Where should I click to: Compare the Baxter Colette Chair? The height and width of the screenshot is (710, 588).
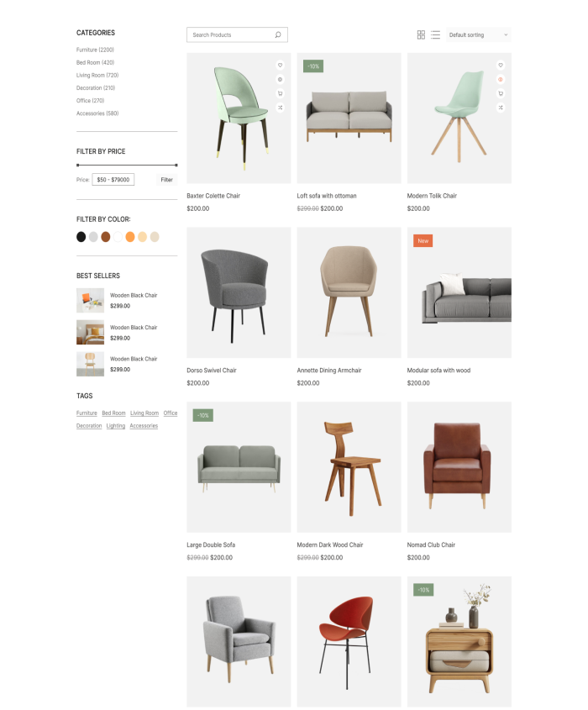click(x=281, y=108)
